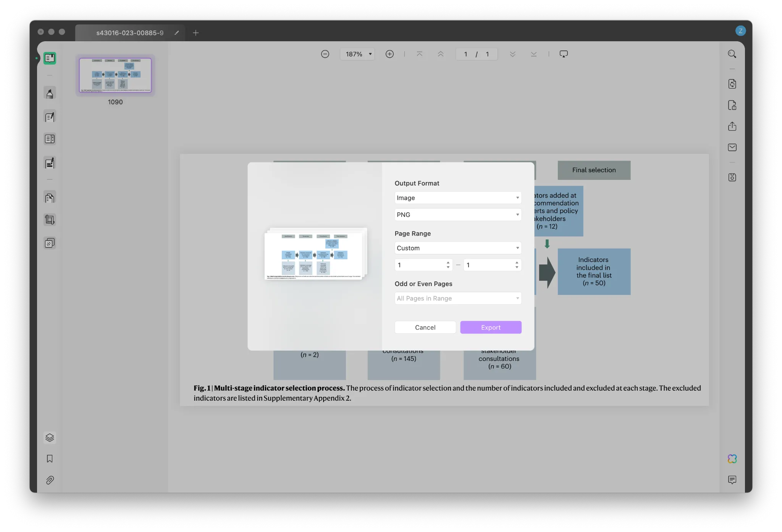Click the Cancel button

coord(425,327)
